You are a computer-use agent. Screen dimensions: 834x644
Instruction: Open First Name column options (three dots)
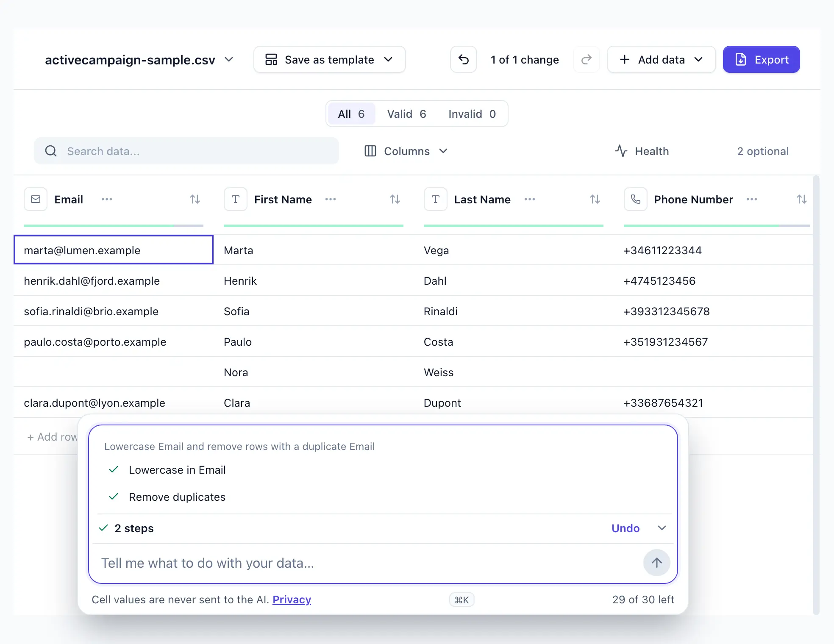331,199
